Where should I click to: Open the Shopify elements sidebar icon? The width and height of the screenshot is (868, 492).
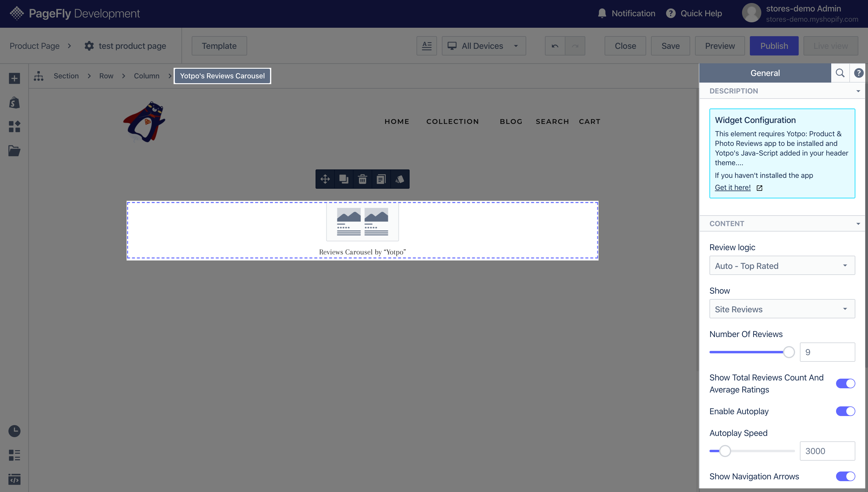tap(14, 102)
